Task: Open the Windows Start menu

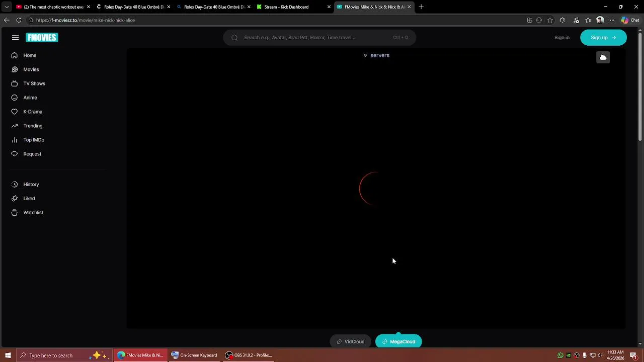Action: tap(8, 355)
